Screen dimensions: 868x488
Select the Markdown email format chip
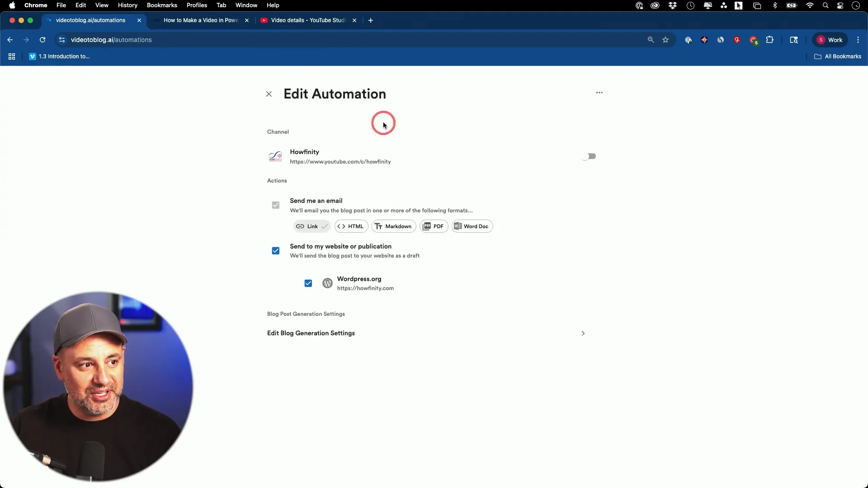click(394, 226)
